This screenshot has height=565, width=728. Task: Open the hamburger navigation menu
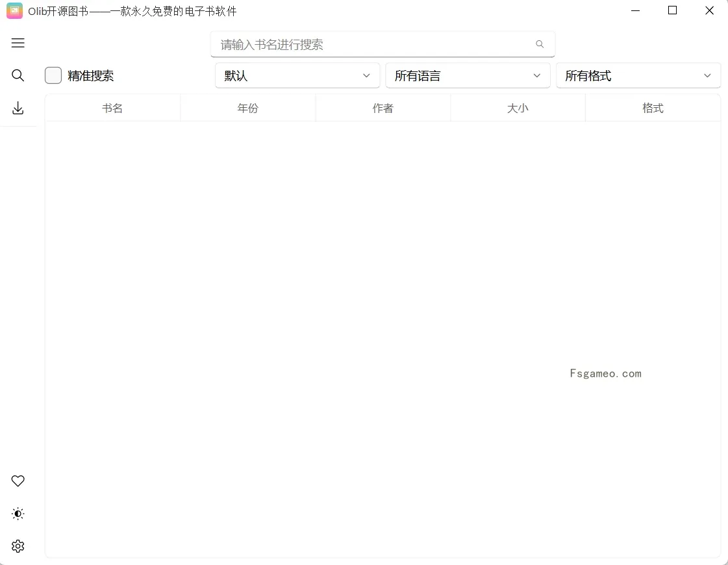(18, 43)
